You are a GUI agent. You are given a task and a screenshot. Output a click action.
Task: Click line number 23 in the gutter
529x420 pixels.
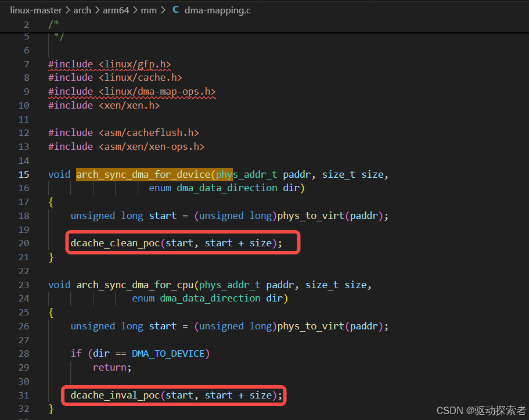click(24, 285)
